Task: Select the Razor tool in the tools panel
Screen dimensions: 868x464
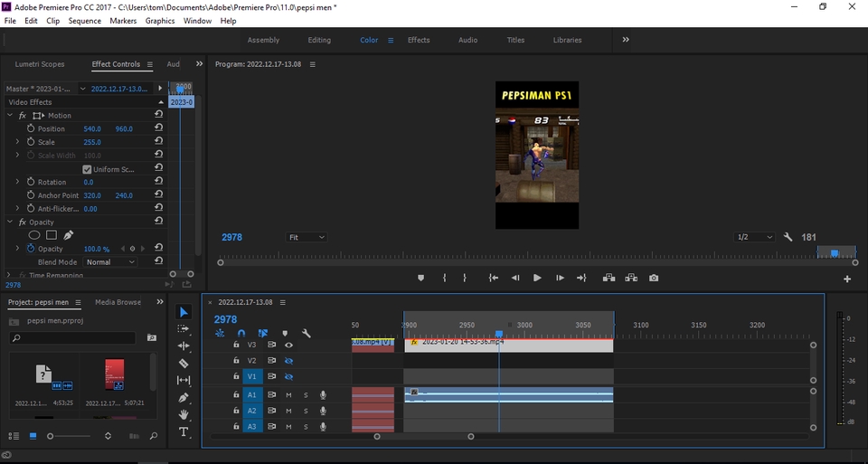Action: point(184,363)
